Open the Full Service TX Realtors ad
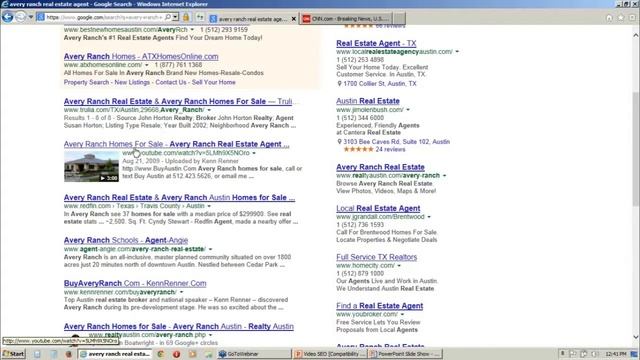 (377, 257)
